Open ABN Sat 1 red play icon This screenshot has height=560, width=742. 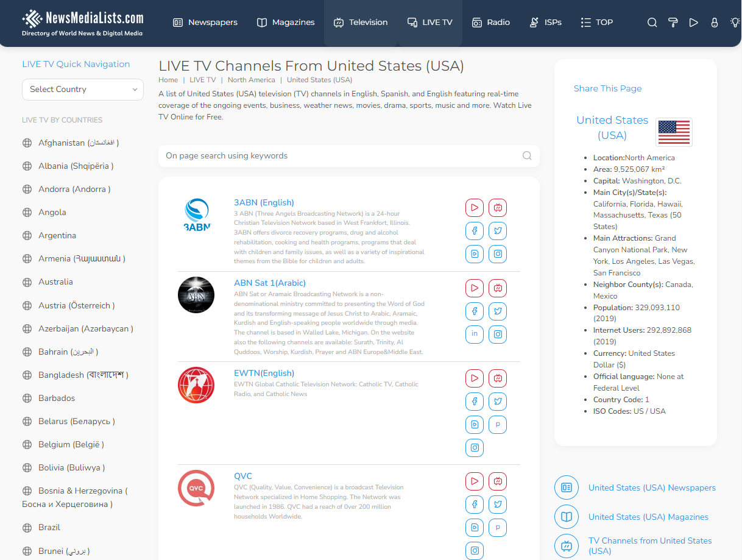pyautogui.click(x=475, y=288)
